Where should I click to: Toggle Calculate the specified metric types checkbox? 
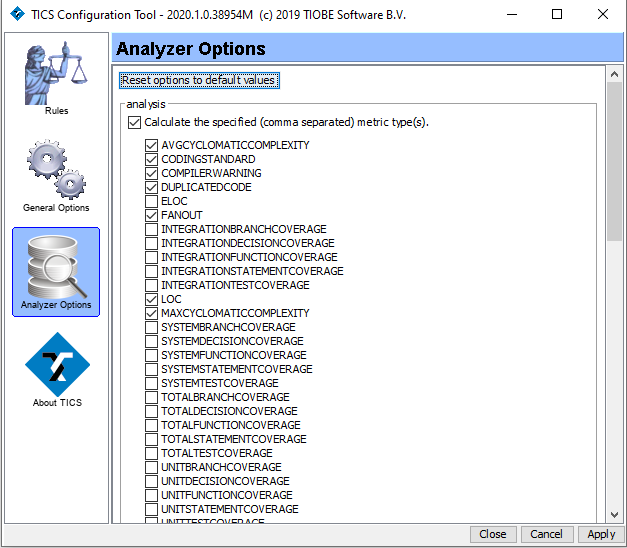click(x=134, y=123)
